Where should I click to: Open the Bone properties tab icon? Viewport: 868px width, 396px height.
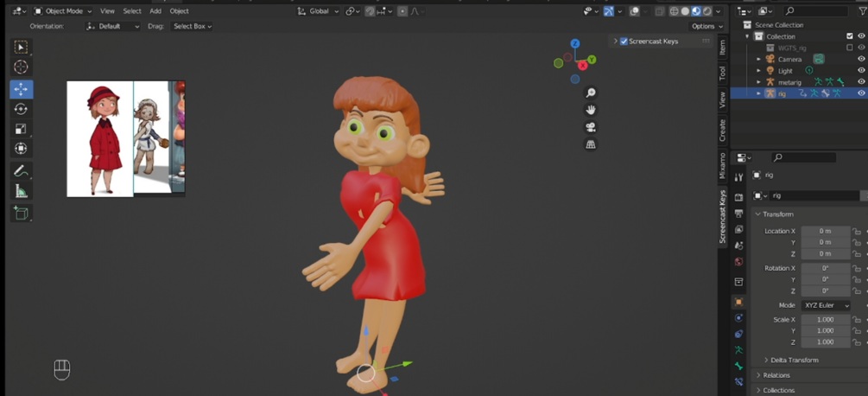[738, 366]
